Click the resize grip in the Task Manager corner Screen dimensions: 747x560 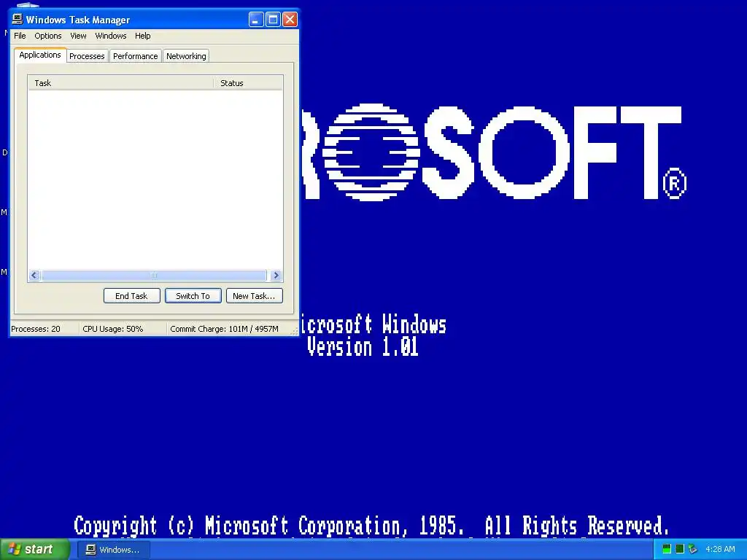(x=294, y=331)
